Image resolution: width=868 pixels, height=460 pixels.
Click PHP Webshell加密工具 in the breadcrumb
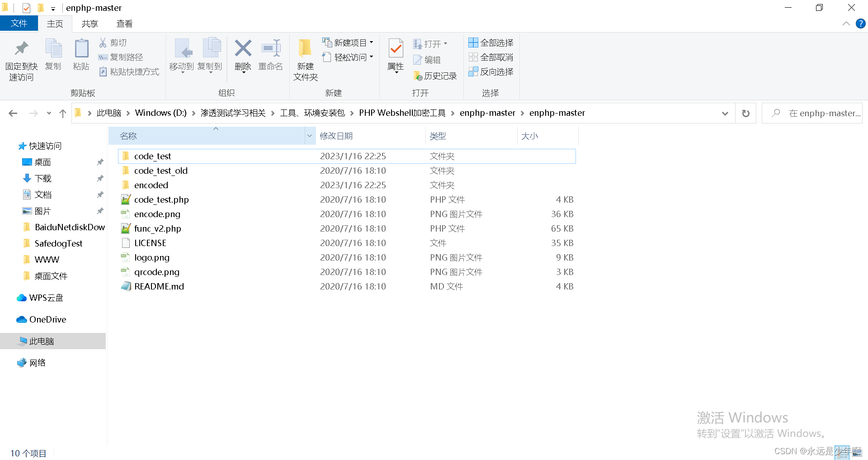coord(402,113)
